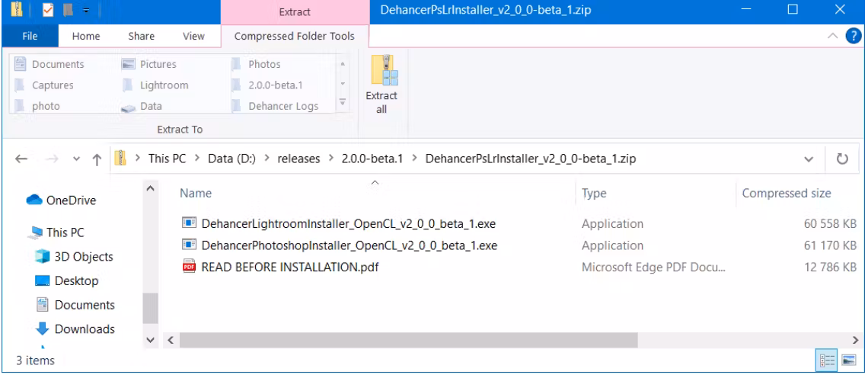The width and height of the screenshot is (868, 375).
Task: Expand the Extract To gallery list
Action: click(x=343, y=102)
